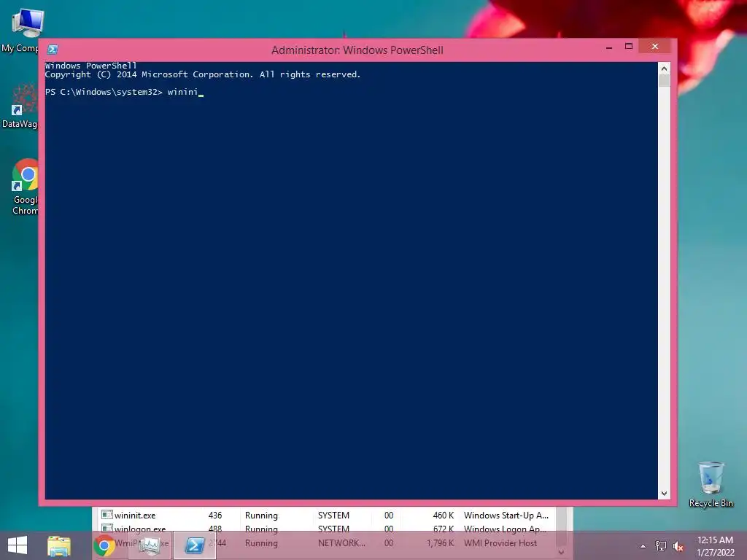The width and height of the screenshot is (747, 560).
Task: Click PID 436 cell in Task Manager
Action: click(215, 516)
